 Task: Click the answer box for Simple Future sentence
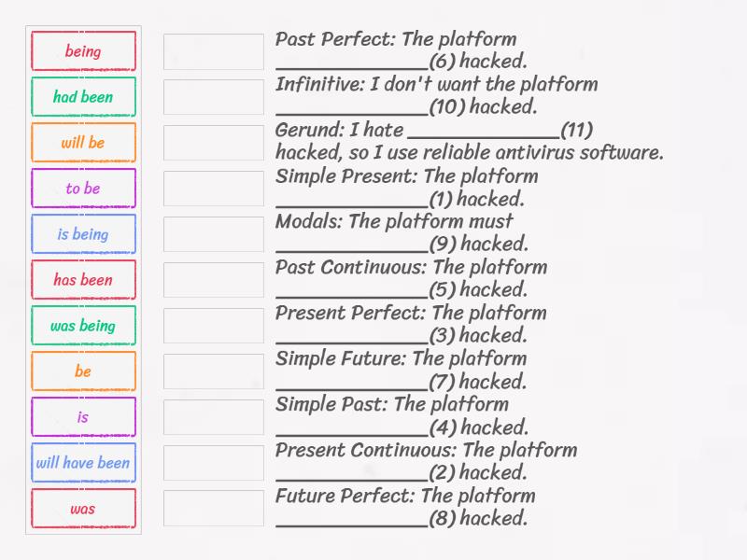coord(213,371)
